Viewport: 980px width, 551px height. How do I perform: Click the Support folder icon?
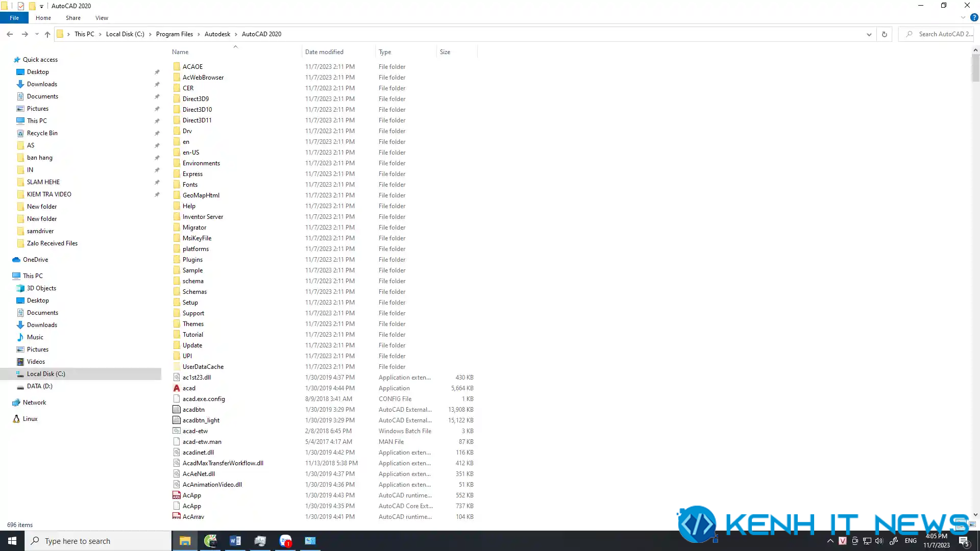tap(177, 313)
